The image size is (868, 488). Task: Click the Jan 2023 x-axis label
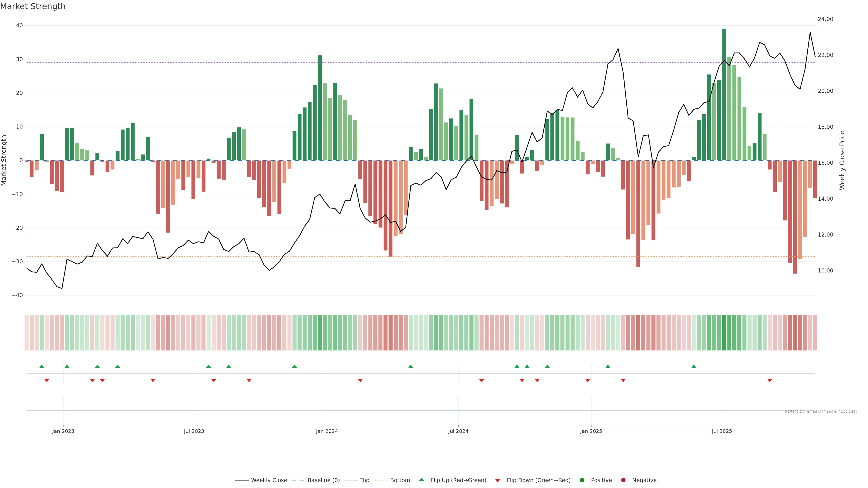coord(63,431)
